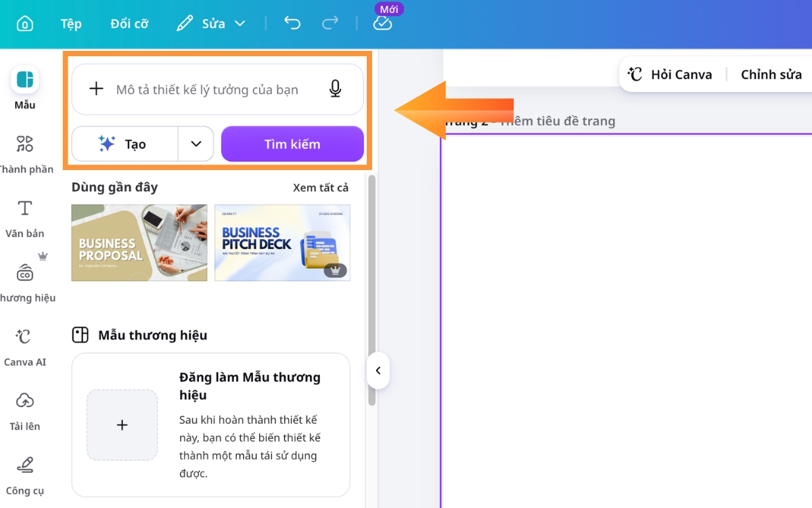The width and height of the screenshot is (812, 508).
Task: Open the Tải lên uploads panel
Action: [24, 411]
